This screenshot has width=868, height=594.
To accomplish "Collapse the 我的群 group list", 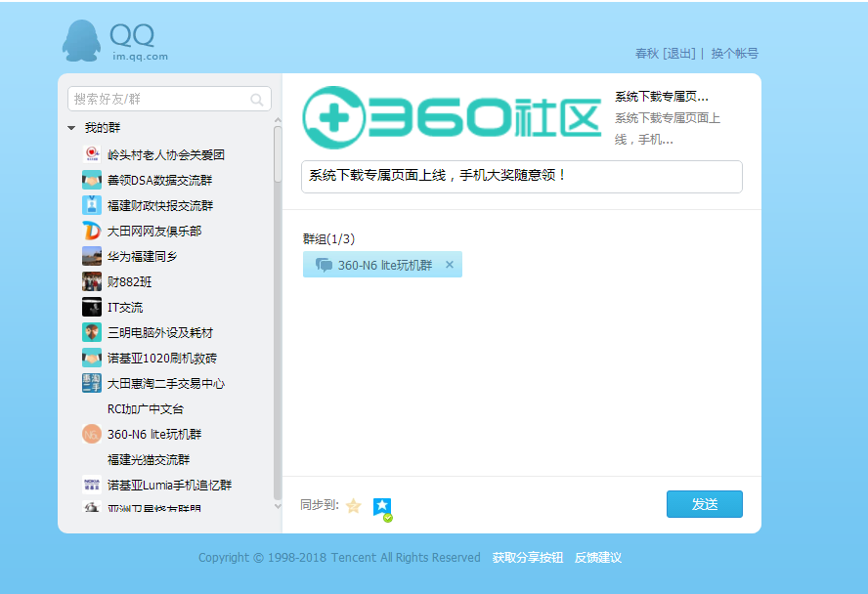I will 71,128.
